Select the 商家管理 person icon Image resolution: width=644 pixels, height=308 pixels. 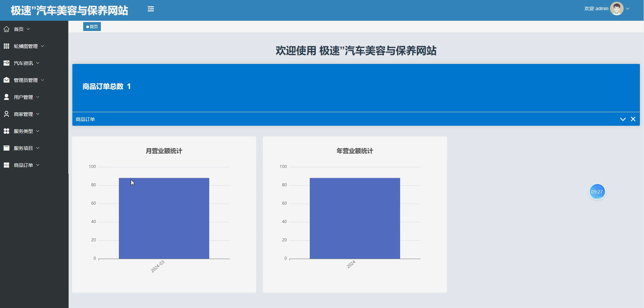(x=6, y=114)
